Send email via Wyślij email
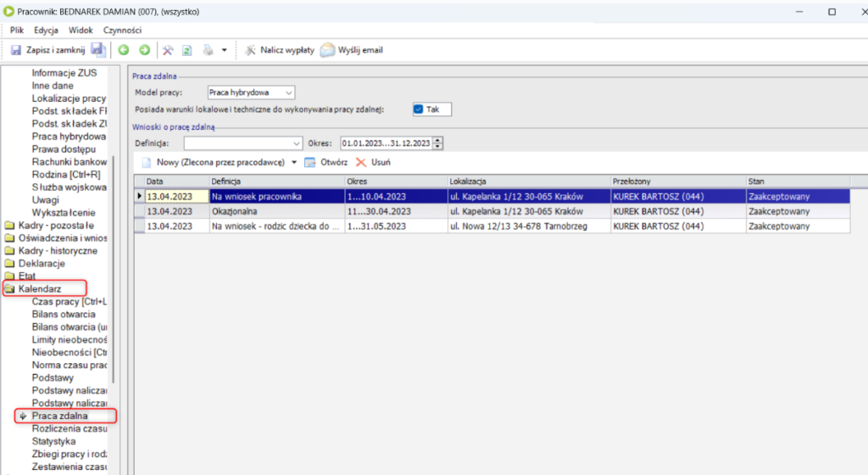This screenshot has height=475, width=868. point(351,50)
